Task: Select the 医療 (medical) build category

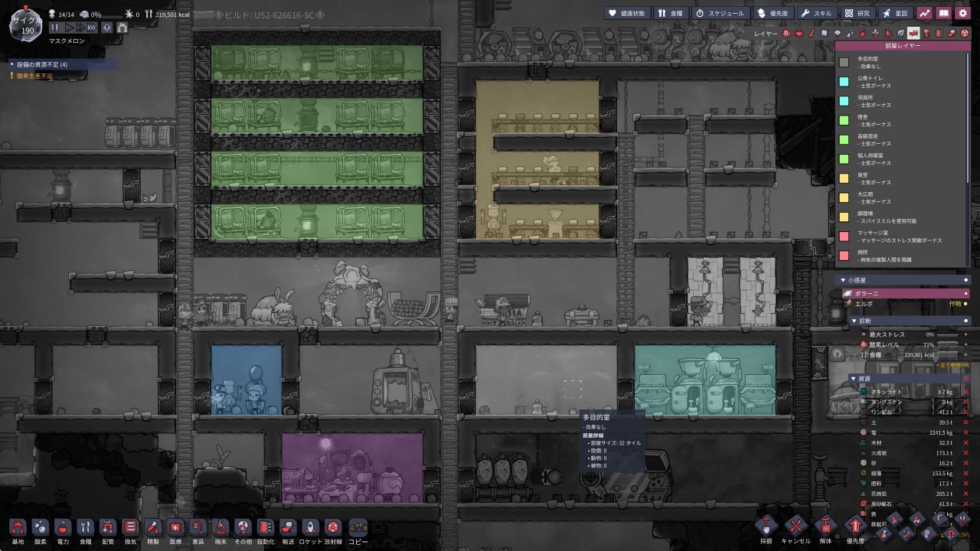Action: pos(175,527)
